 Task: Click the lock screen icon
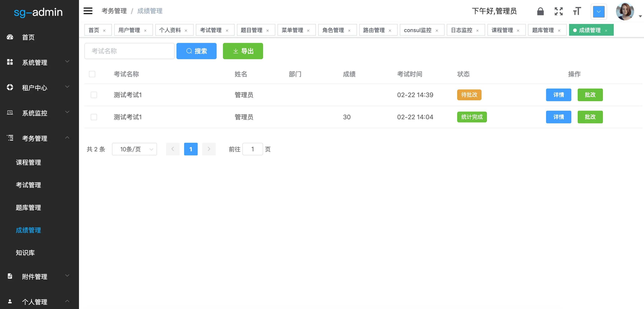point(540,11)
